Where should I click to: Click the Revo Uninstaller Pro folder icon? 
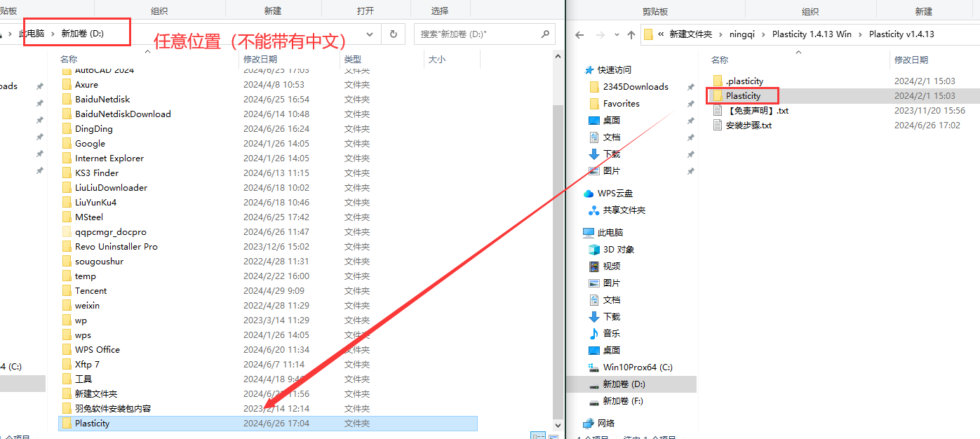(67, 247)
